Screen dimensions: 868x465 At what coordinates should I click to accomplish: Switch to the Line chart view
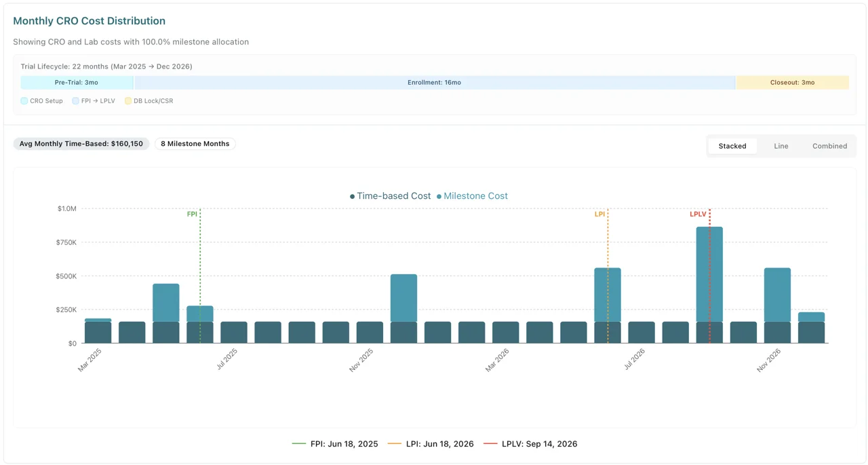click(x=781, y=145)
